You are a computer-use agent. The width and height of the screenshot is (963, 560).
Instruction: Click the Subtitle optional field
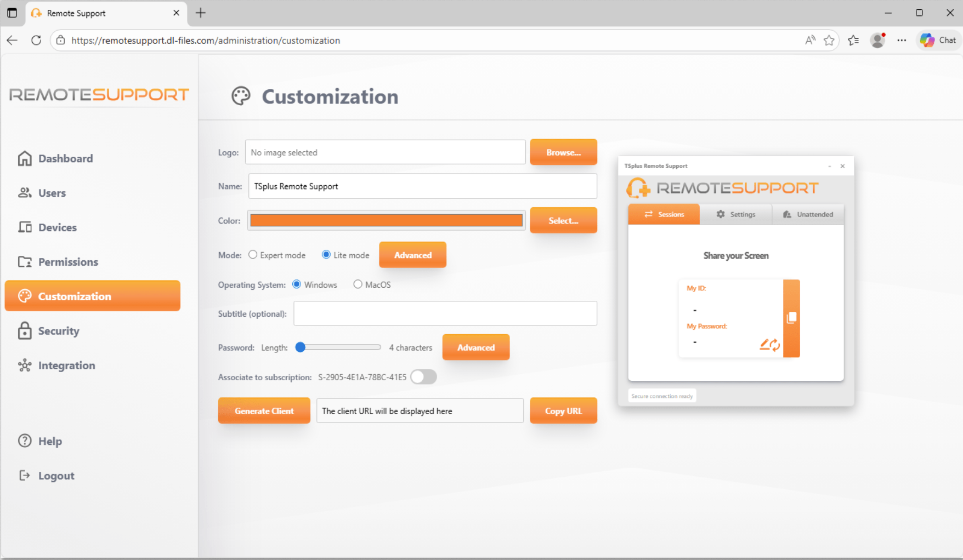[445, 313]
